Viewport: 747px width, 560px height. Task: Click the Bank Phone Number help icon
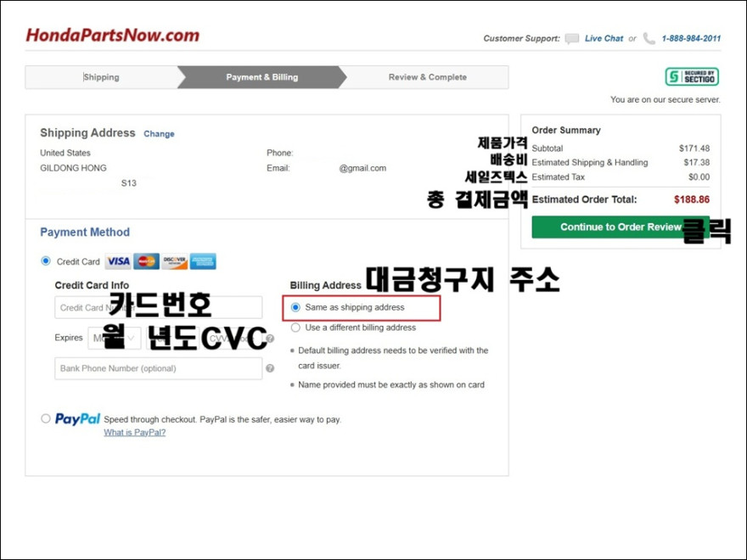(x=270, y=368)
